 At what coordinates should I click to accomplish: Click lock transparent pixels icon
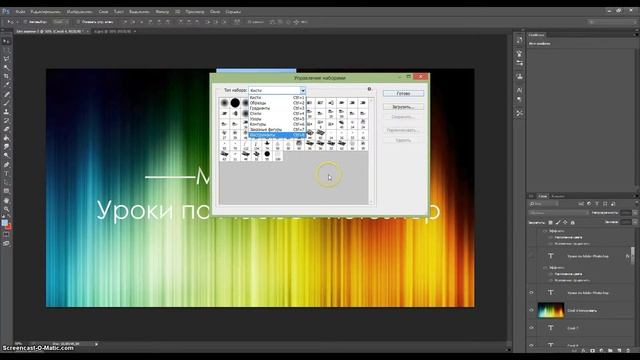coord(550,222)
